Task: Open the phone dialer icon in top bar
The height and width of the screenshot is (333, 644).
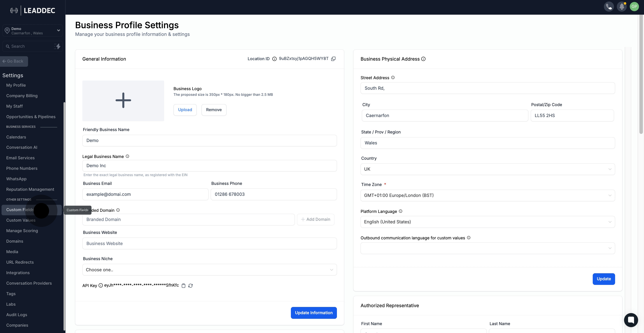Action: click(x=609, y=7)
